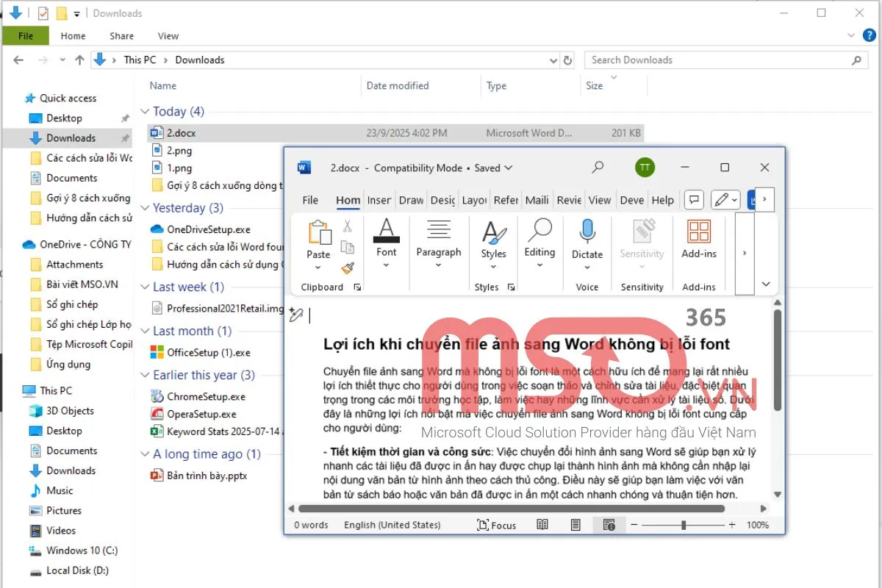Select OneDriveSetup.exe in the file list
The width and height of the screenshot is (882, 588).
tap(209, 229)
